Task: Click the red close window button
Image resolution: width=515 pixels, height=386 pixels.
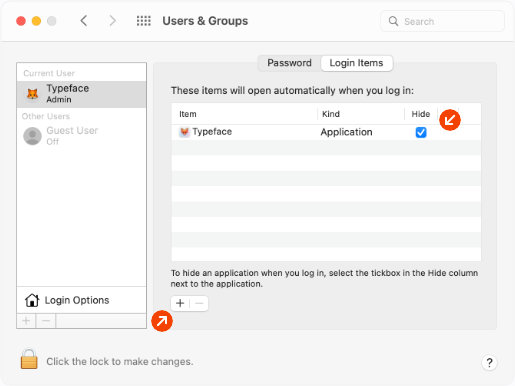Action: point(21,21)
